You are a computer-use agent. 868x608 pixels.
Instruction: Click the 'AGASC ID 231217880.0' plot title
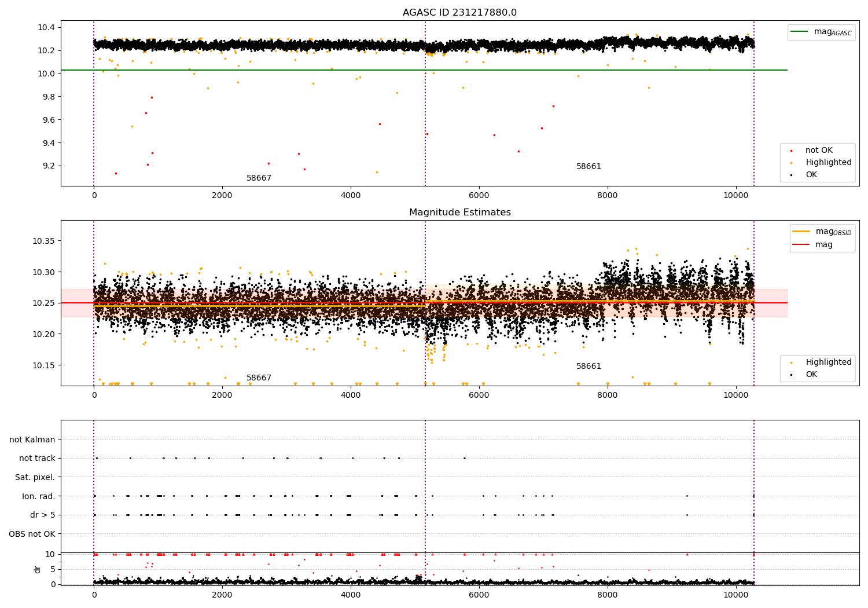[459, 13]
